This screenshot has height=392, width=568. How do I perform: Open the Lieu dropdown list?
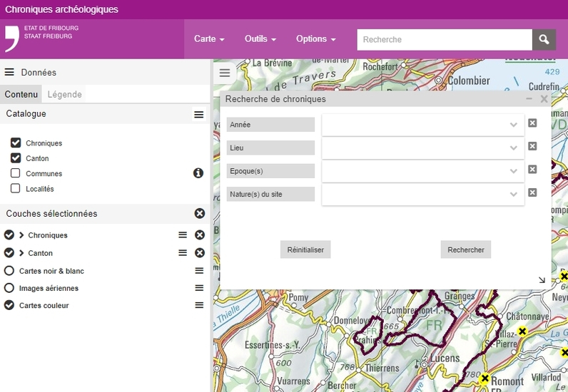pyautogui.click(x=513, y=148)
